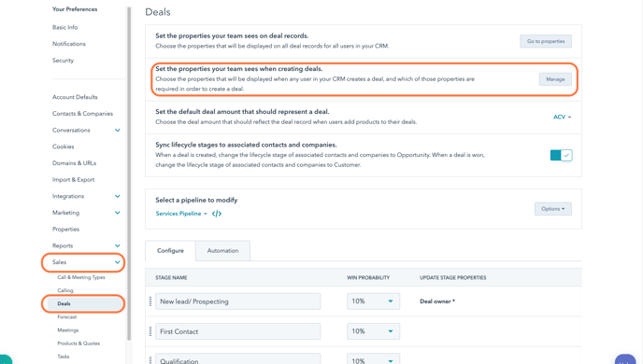Click the pipeline embed code icon
This screenshot has width=643, height=364.
point(217,214)
